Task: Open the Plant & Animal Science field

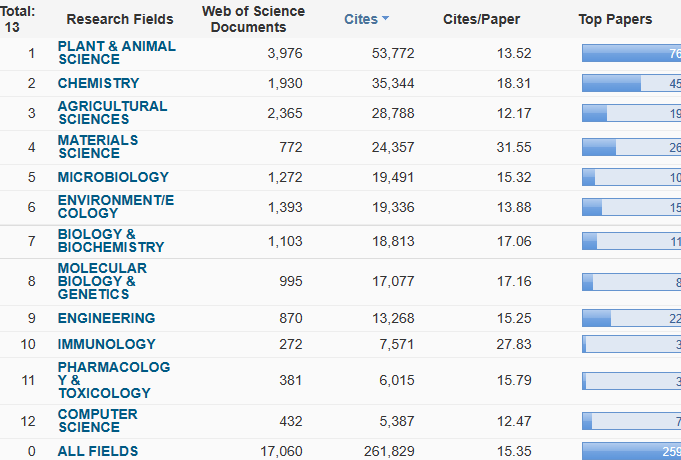Action: pyautogui.click(x=116, y=52)
